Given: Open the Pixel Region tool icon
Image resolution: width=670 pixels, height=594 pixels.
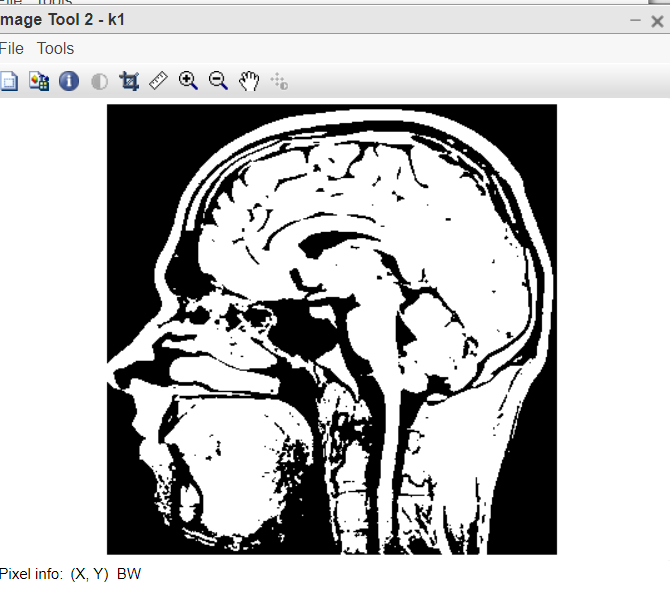Looking at the screenshot, I should (x=39, y=81).
